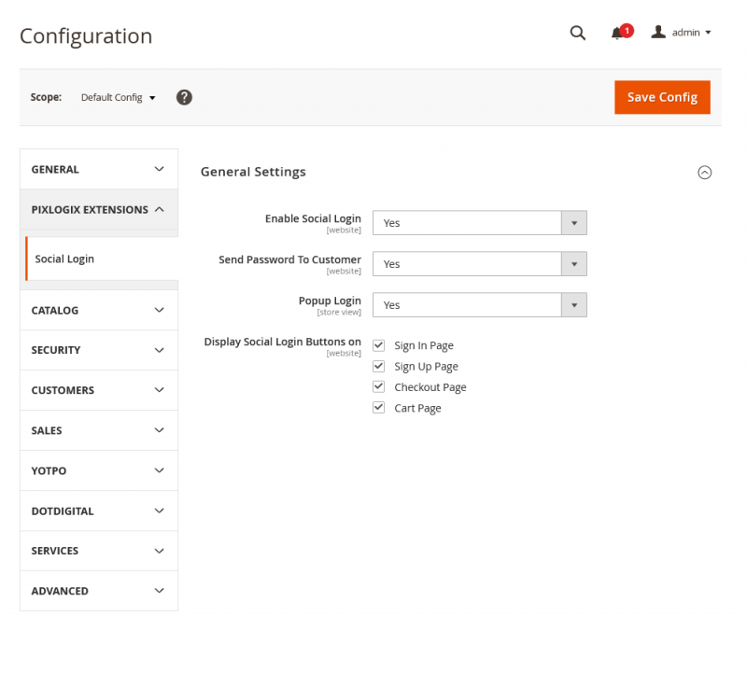Expand the ADVANCED settings section
This screenshot has height=700, width=747.
click(x=98, y=591)
